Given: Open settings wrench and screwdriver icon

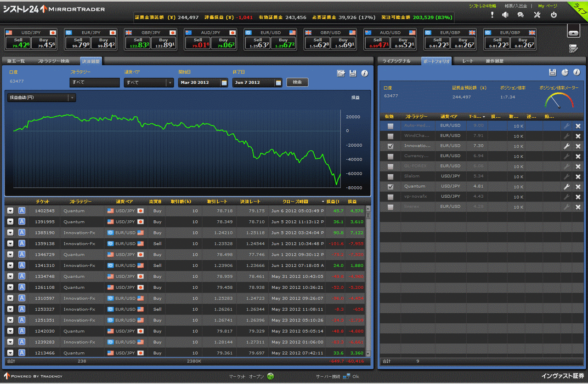Looking at the screenshot, I should tap(537, 15).
